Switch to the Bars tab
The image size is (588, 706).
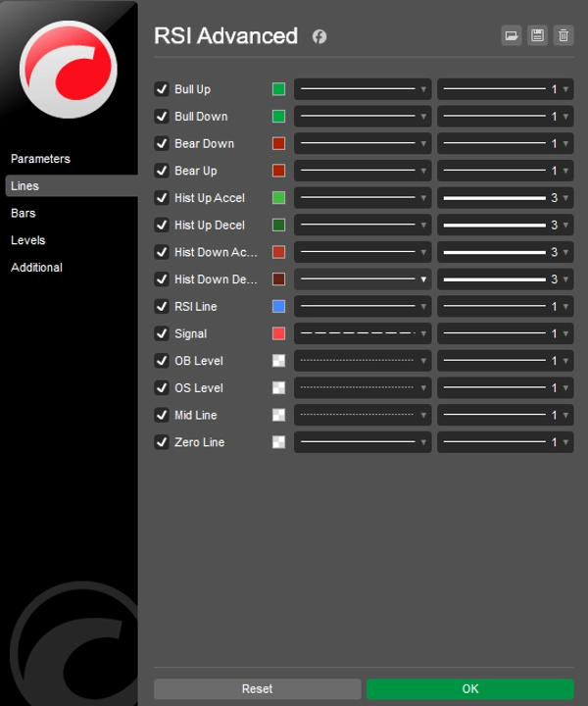[x=23, y=213]
